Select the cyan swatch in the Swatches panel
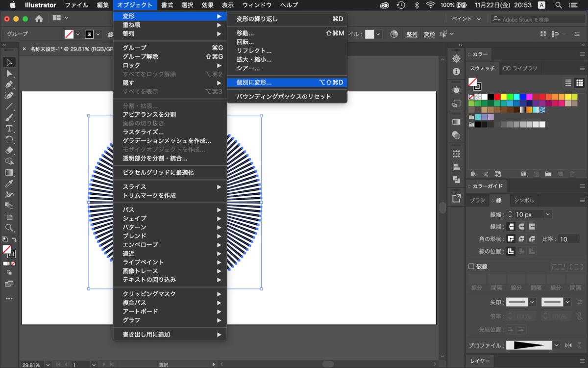The height and width of the screenshot is (368, 588). tap(516, 96)
